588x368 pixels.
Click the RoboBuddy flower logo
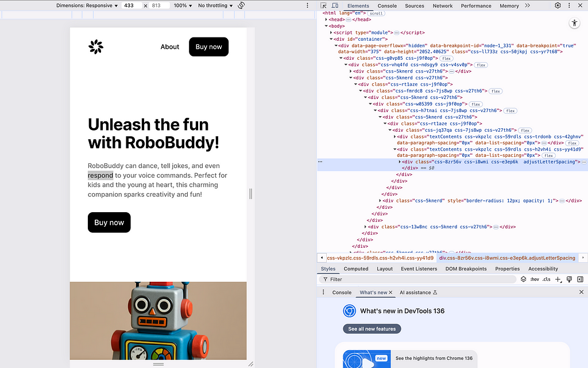[x=96, y=47]
